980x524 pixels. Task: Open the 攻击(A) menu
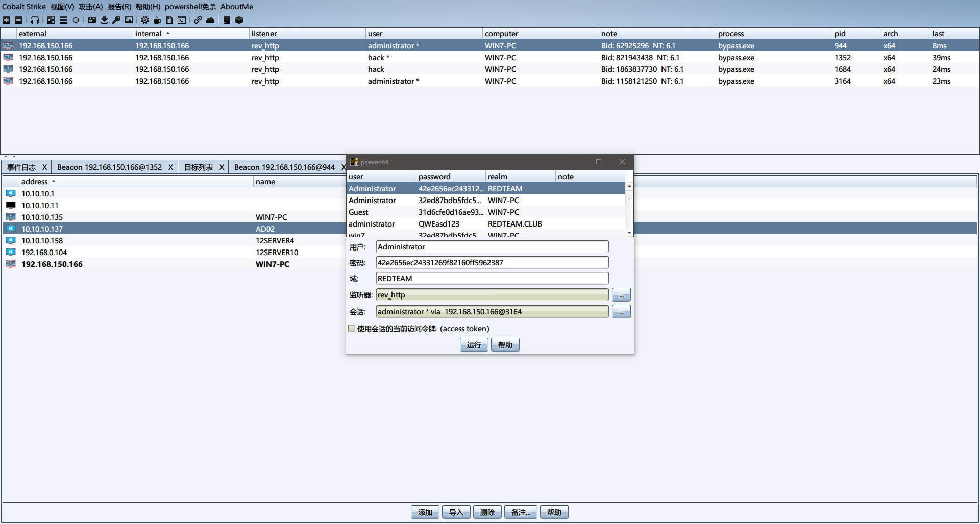coord(91,7)
